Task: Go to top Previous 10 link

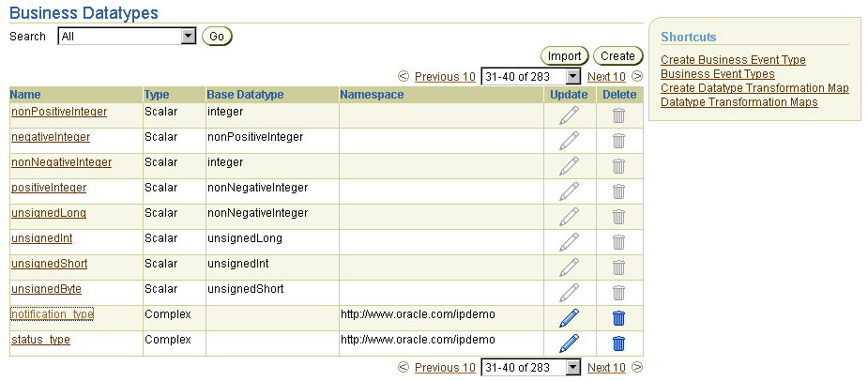Action: [x=445, y=77]
